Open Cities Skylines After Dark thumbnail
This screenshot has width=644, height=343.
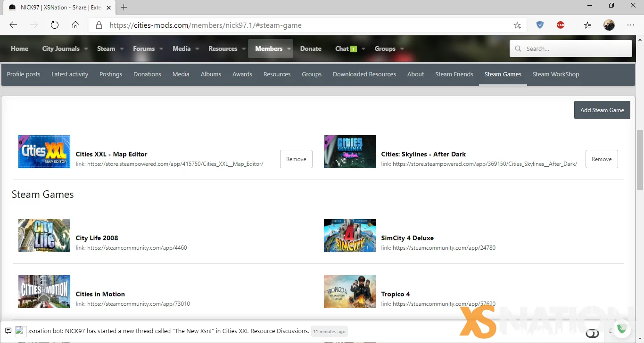click(x=350, y=152)
